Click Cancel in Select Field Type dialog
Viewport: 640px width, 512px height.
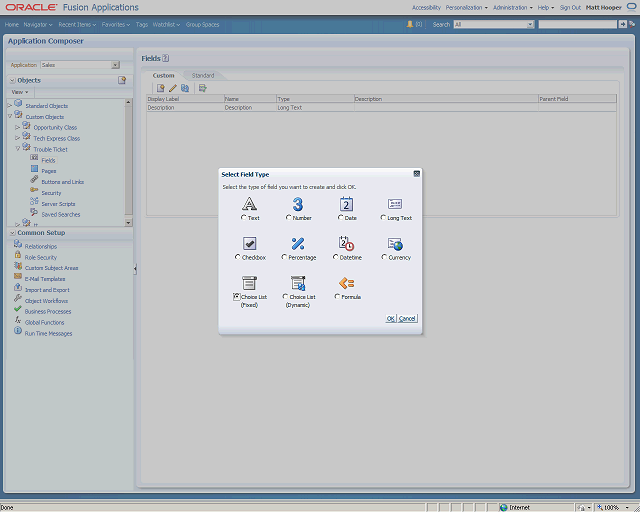407,318
